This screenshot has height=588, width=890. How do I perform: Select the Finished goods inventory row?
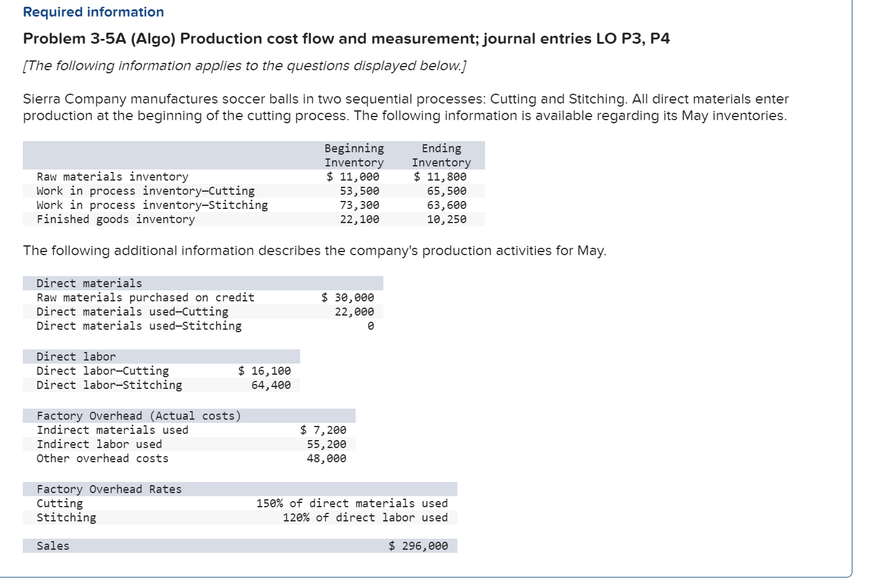(115, 219)
